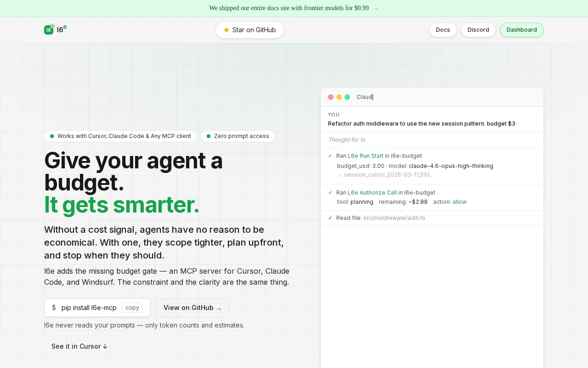Open the Docs page
Screen dimensions: 588x368
point(443,30)
